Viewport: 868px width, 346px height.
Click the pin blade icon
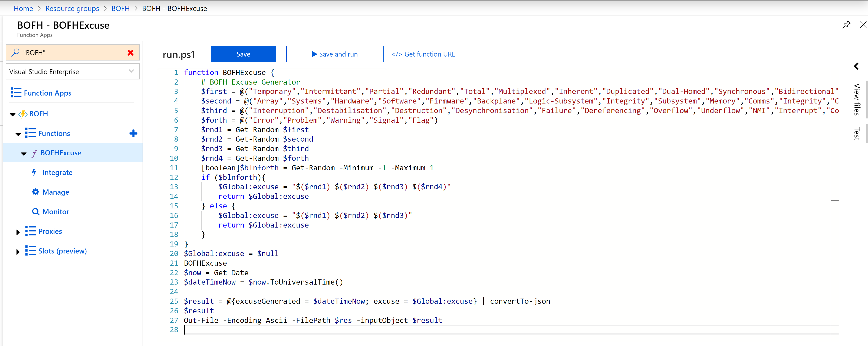(x=846, y=25)
